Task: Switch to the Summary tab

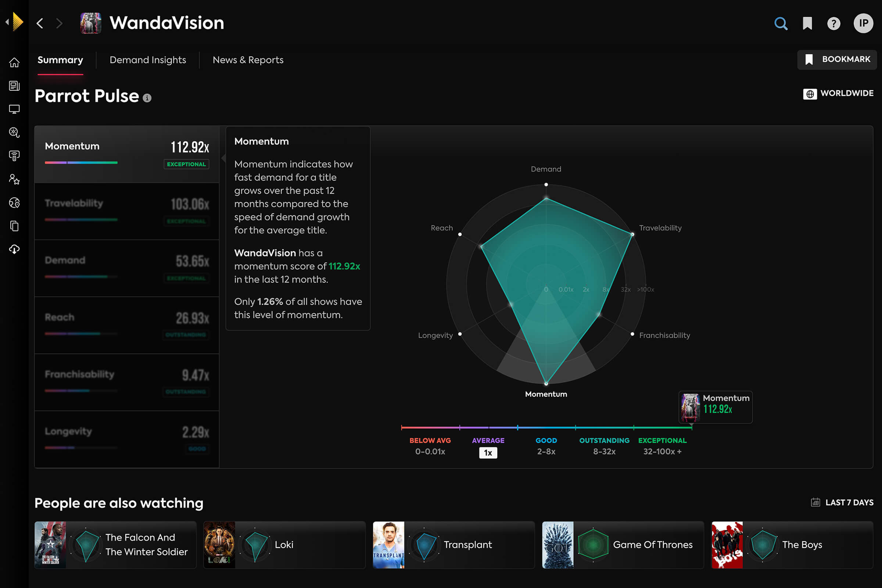Action: pos(60,60)
